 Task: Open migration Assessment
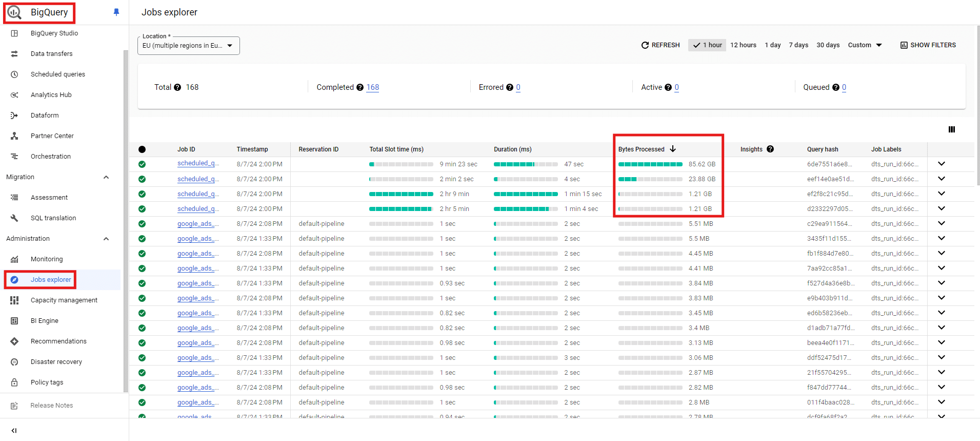click(49, 198)
